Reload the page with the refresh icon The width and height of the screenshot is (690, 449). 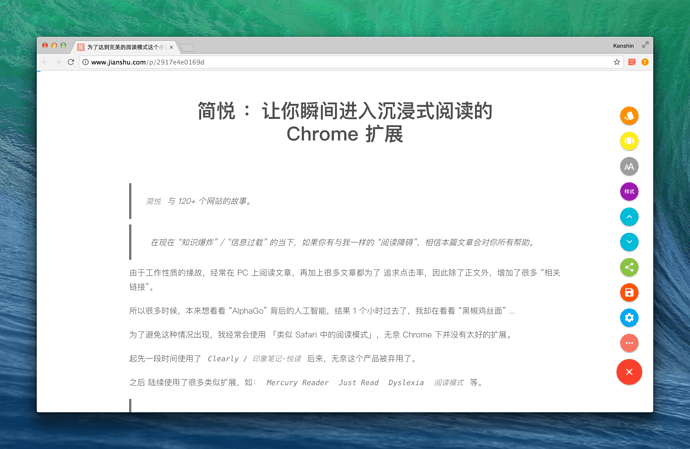coord(70,62)
